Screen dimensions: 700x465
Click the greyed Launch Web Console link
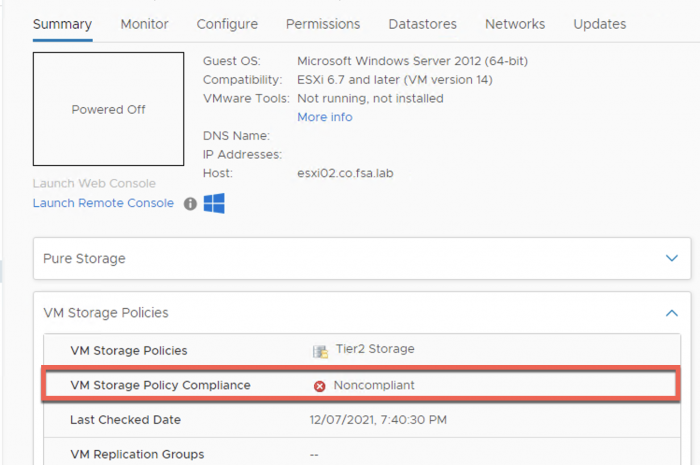click(x=94, y=183)
